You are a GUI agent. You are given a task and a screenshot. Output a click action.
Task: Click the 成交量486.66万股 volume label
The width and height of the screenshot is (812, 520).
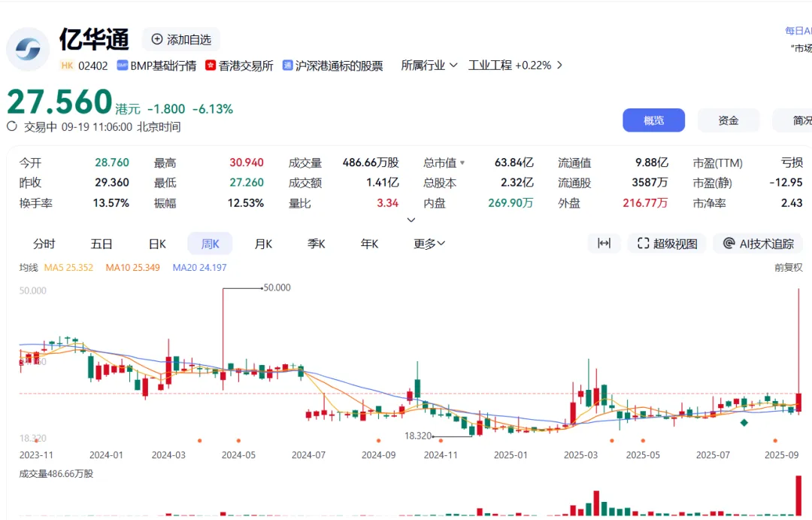click(x=56, y=474)
